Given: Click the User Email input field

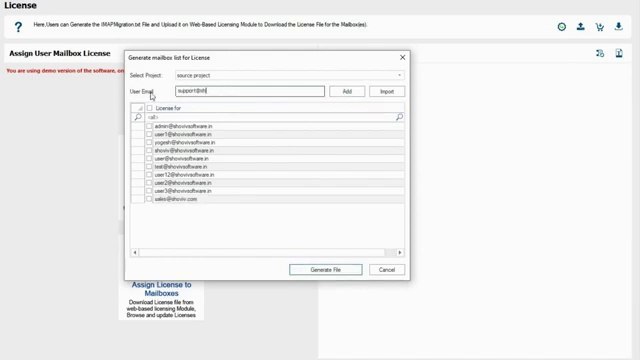Looking at the screenshot, I should [x=250, y=91].
